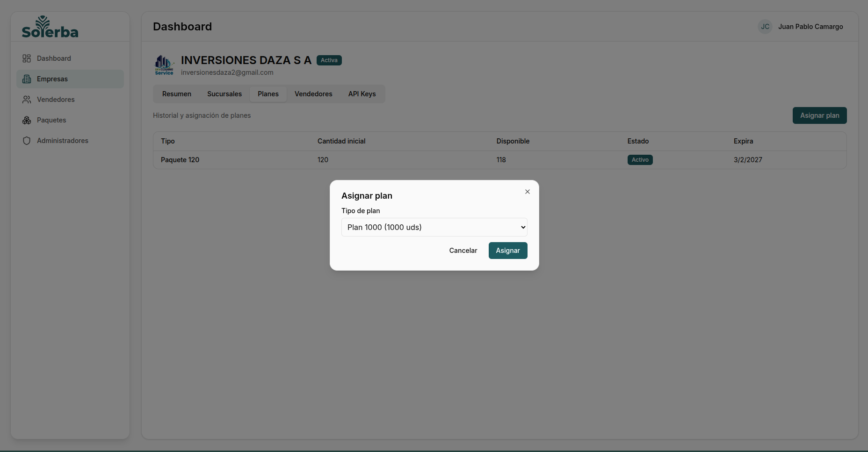The height and width of the screenshot is (452, 868).
Task: Click the Asignar plan button at top right
Action: pos(819,115)
